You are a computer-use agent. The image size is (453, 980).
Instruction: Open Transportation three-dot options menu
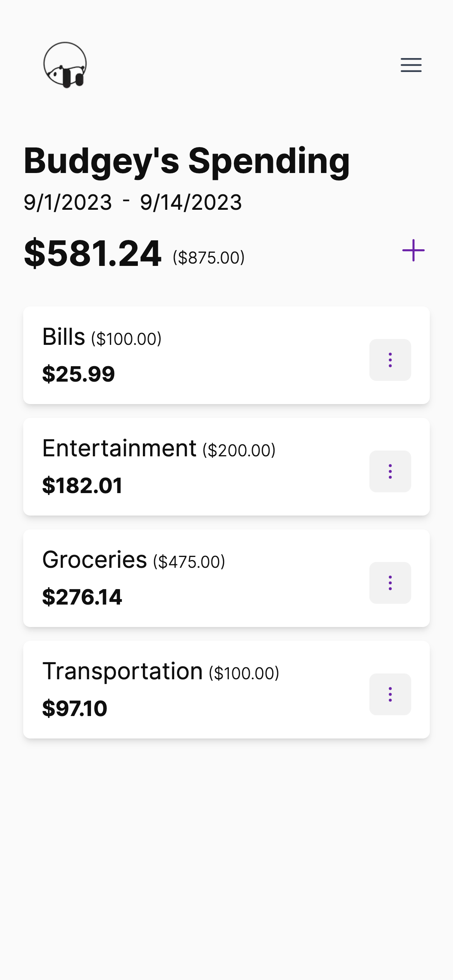(x=390, y=694)
